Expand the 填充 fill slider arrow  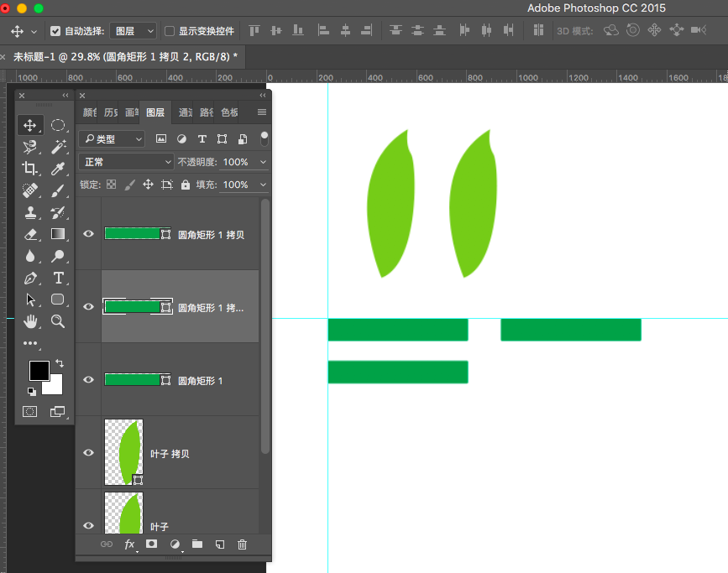point(263,185)
